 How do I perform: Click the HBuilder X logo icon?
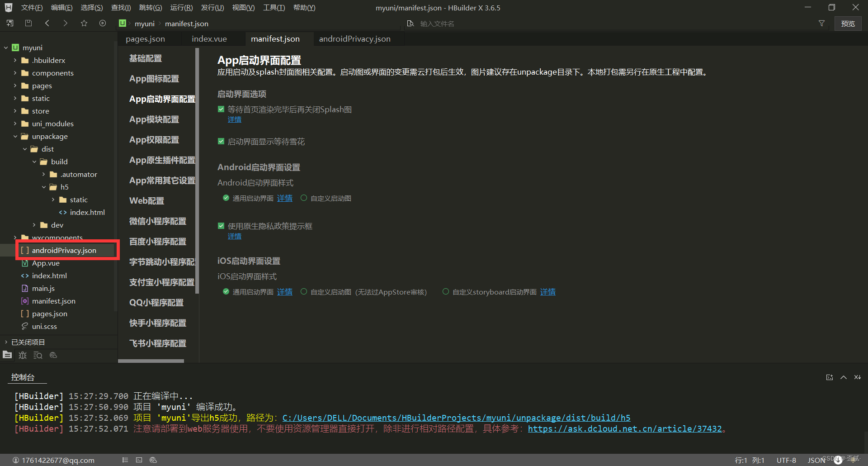click(x=9, y=8)
